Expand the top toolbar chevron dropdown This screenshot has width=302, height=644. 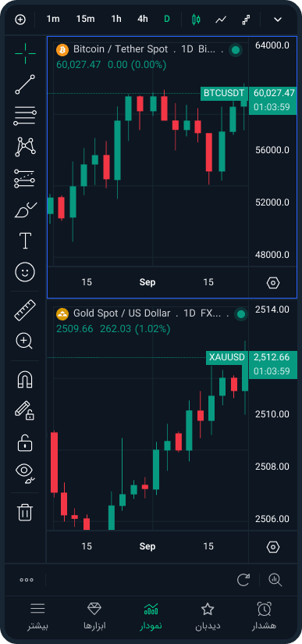(x=278, y=20)
